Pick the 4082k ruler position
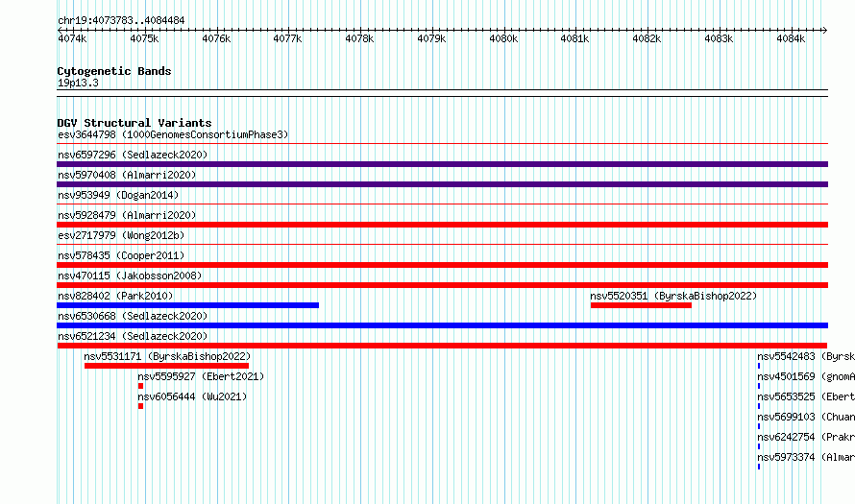This screenshot has height=504, width=855. pyautogui.click(x=647, y=38)
